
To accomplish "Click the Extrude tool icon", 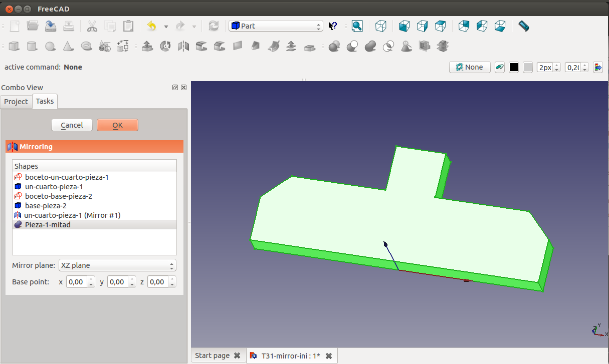I will pos(147,47).
